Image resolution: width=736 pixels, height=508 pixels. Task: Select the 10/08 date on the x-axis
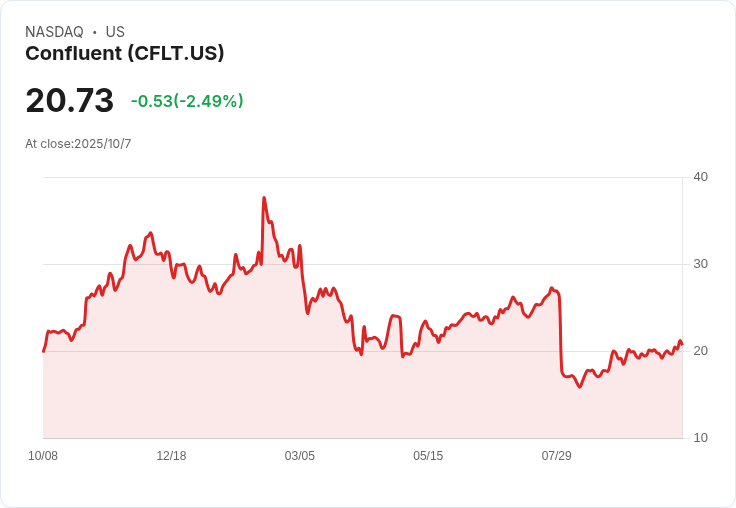tap(43, 456)
